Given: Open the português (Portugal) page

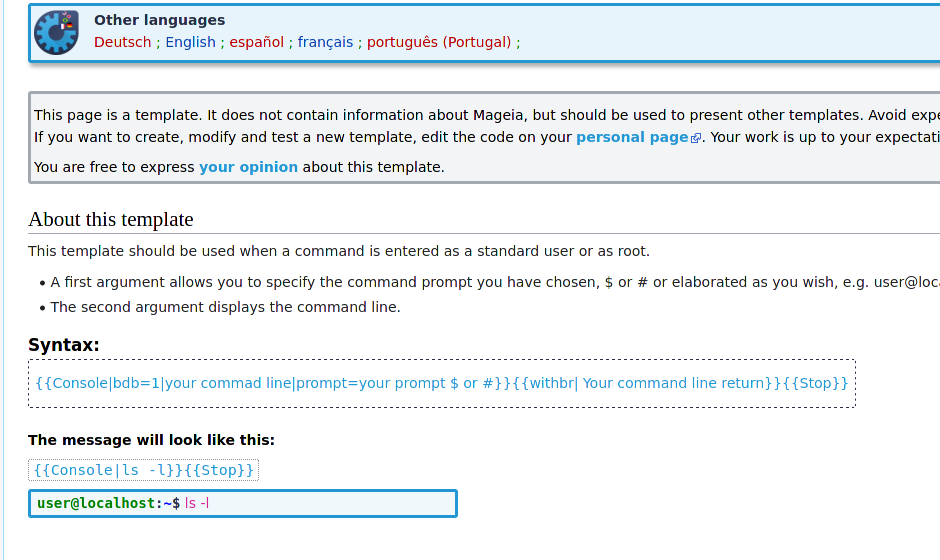Looking at the screenshot, I should tap(439, 43).
